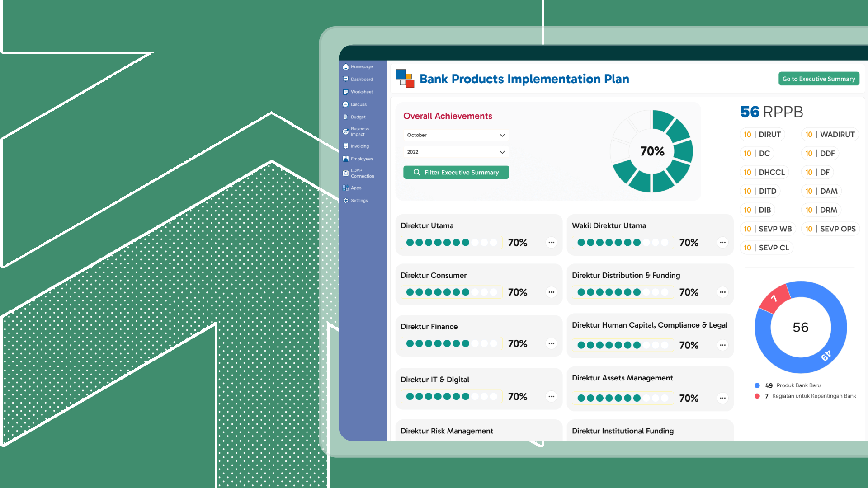
Task: Click Go to Executive Summary button
Action: pos(818,79)
